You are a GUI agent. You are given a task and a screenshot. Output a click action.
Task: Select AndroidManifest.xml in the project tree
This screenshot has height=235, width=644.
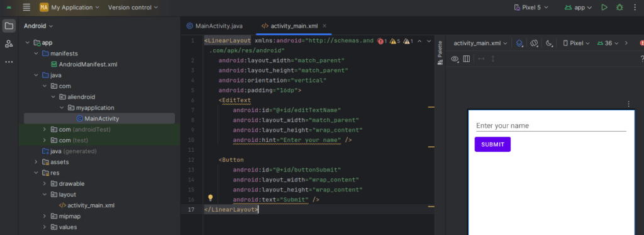84,65
